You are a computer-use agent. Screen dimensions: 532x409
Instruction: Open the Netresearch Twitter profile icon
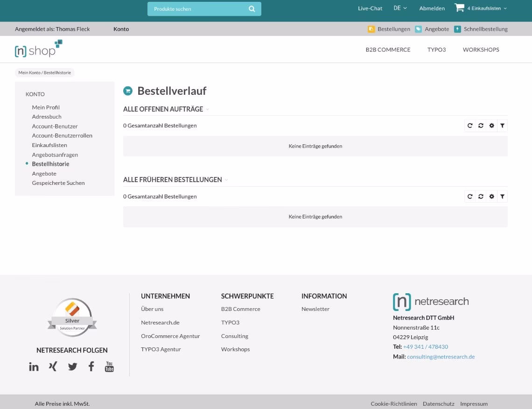(x=72, y=367)
